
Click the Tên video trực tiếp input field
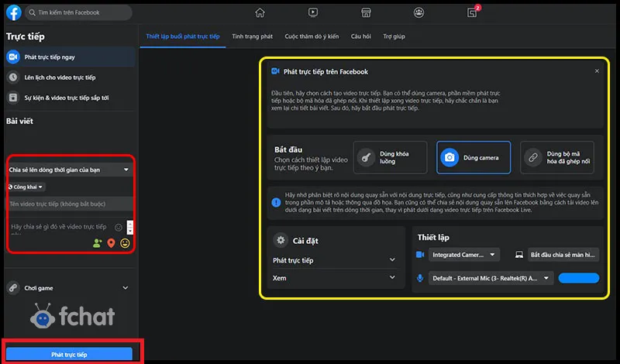[x=68, y=204]
